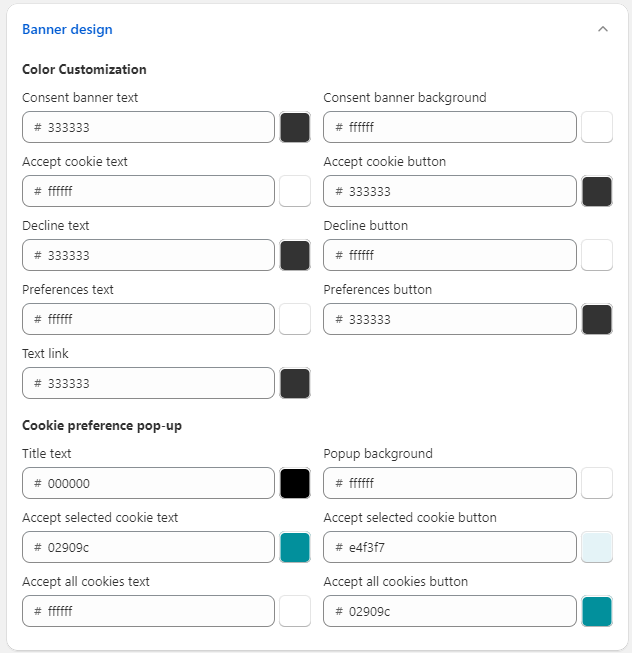Open the Accept cookie button color swatch

[597, 191]
